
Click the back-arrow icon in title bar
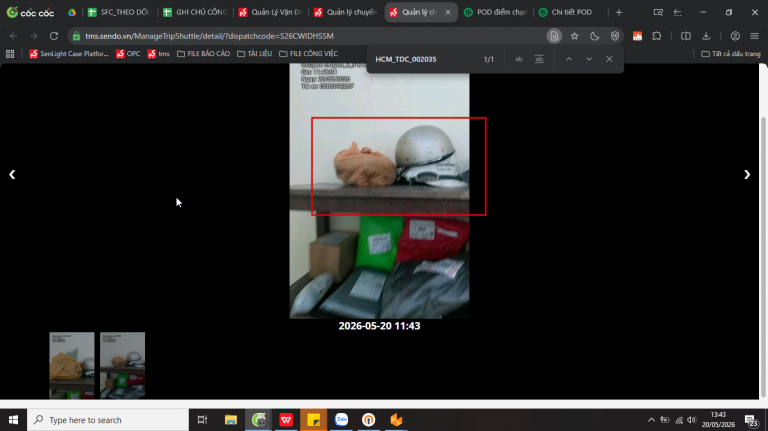point(677,12)
